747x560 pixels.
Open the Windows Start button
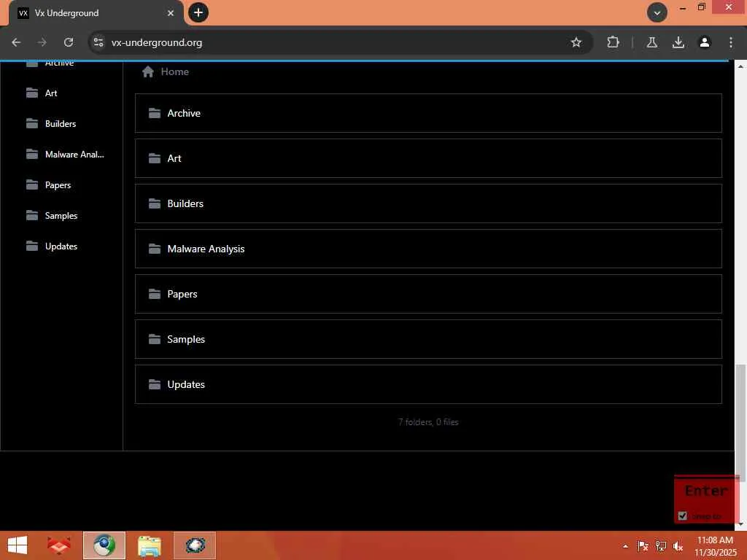[18, 545]
